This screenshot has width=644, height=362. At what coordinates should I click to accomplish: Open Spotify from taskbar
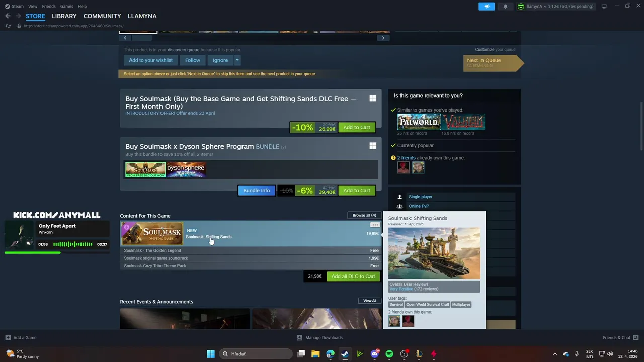[389, 354]
